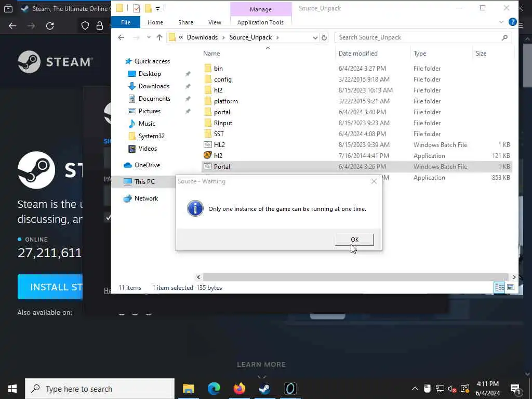Click Learn More on Steam page
Viewport: 532px width, 399px height.
[x=261, y=364]
